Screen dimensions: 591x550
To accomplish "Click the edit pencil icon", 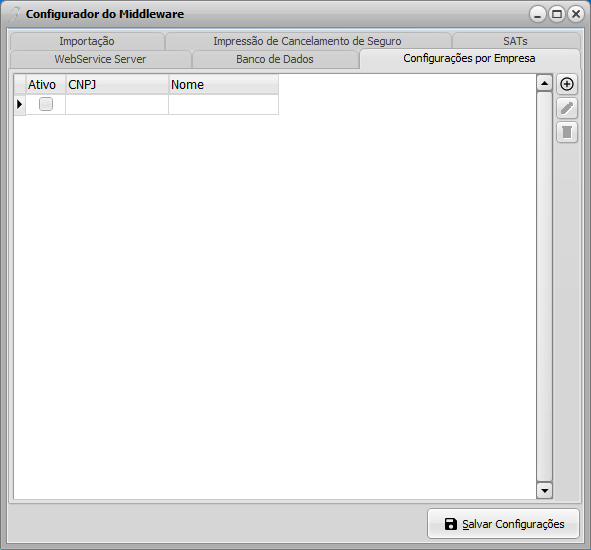I will pos(567,108).
